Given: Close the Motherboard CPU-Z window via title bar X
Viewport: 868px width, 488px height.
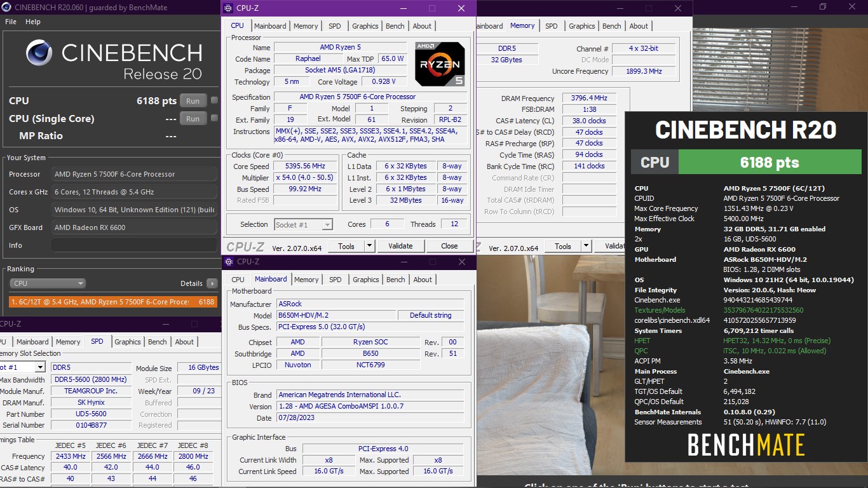Looking at the screenshot, I should [x=461, y=262].
